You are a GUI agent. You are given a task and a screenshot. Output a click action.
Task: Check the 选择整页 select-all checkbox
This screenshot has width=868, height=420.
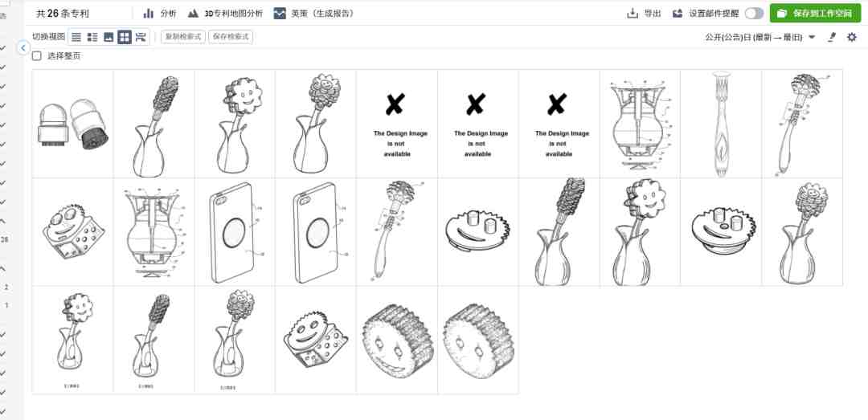tap(36, 56)
